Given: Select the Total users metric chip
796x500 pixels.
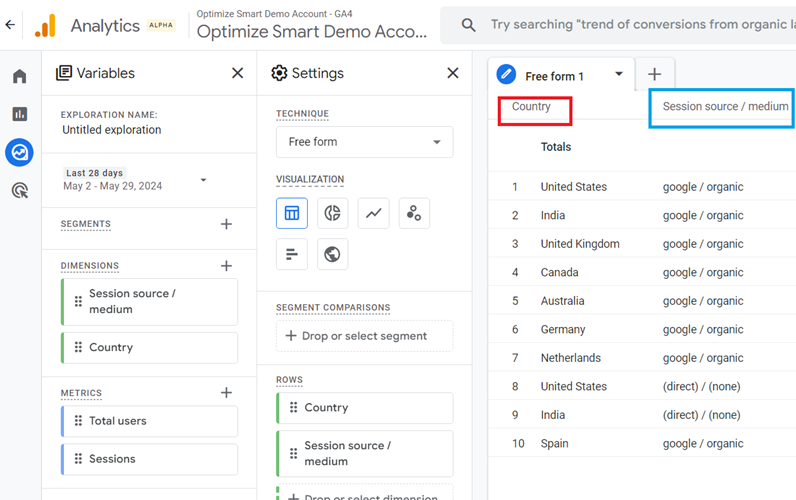Looking at the screenshot, I should pyautogui.click(x=149, y=421).
